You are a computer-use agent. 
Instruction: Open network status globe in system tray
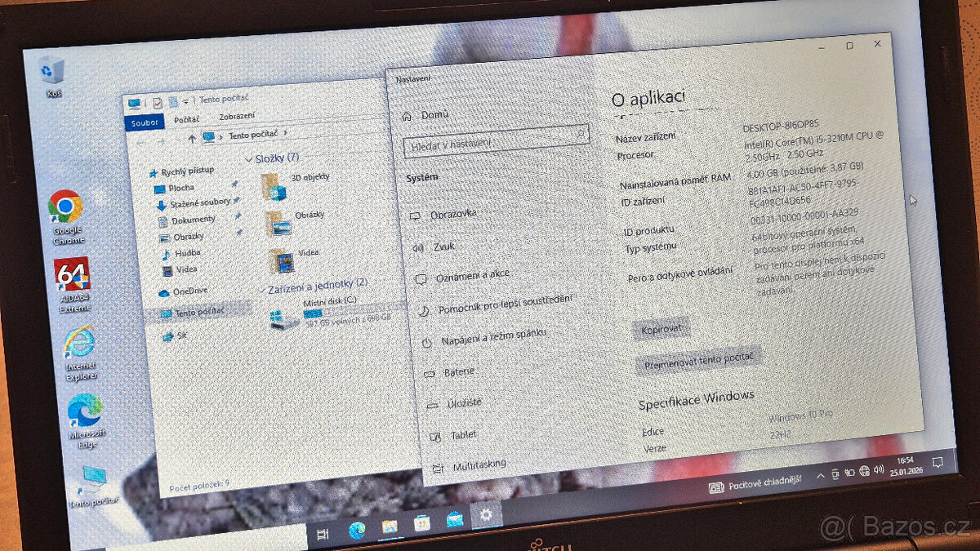pos(864,471)
